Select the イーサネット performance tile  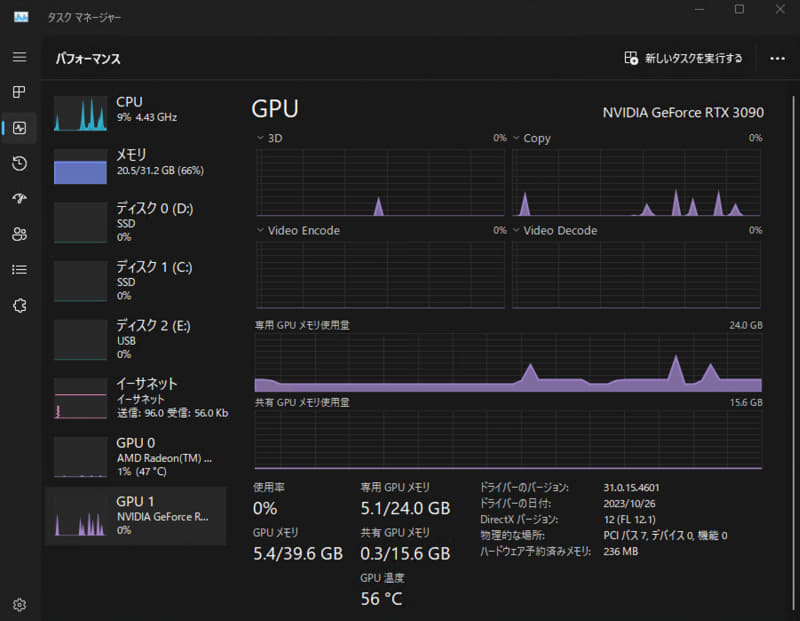pyautogui.click(x=135, y=396)
